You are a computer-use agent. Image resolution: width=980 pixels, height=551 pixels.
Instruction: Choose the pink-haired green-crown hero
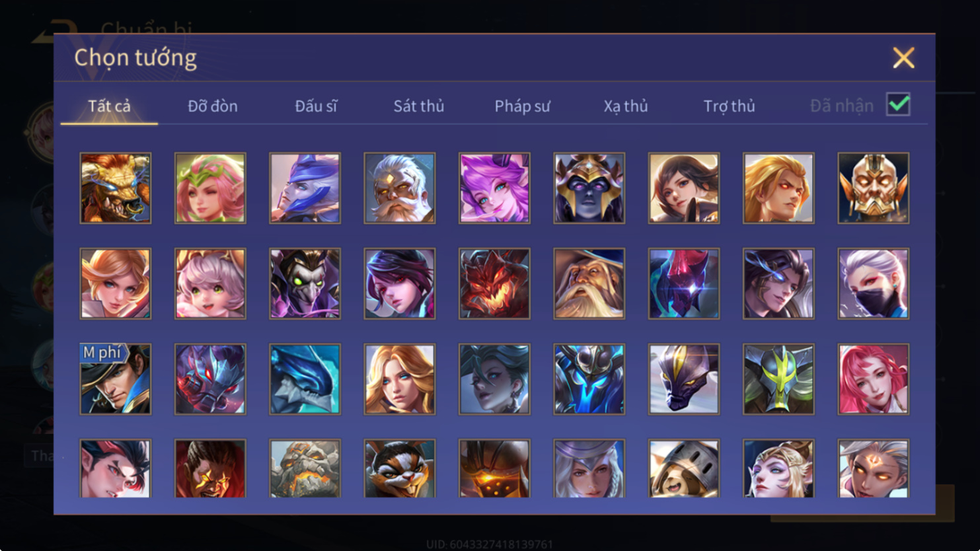[x=210, y=188]
